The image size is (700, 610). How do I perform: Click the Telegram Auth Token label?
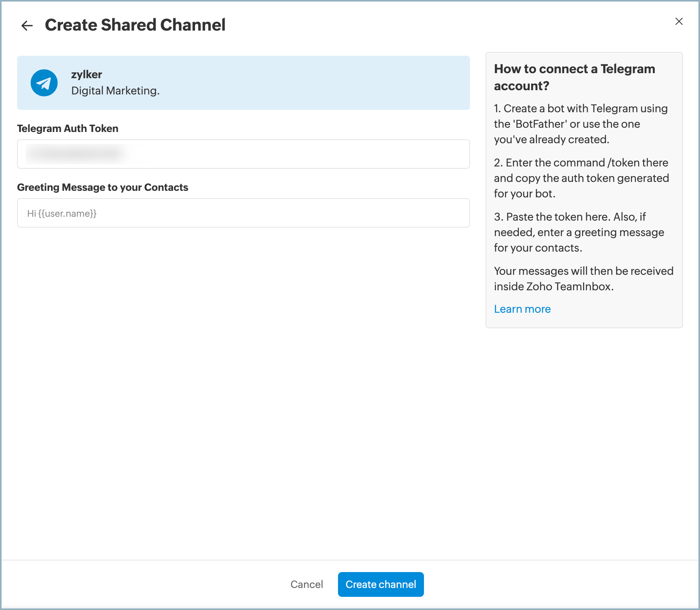(x=68, y=129)
